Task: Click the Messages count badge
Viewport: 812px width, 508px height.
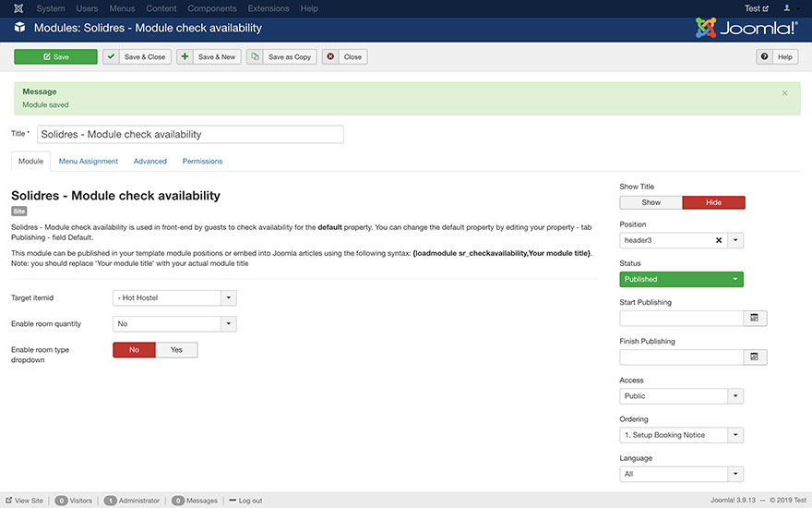Action: [x=177, y=501]
